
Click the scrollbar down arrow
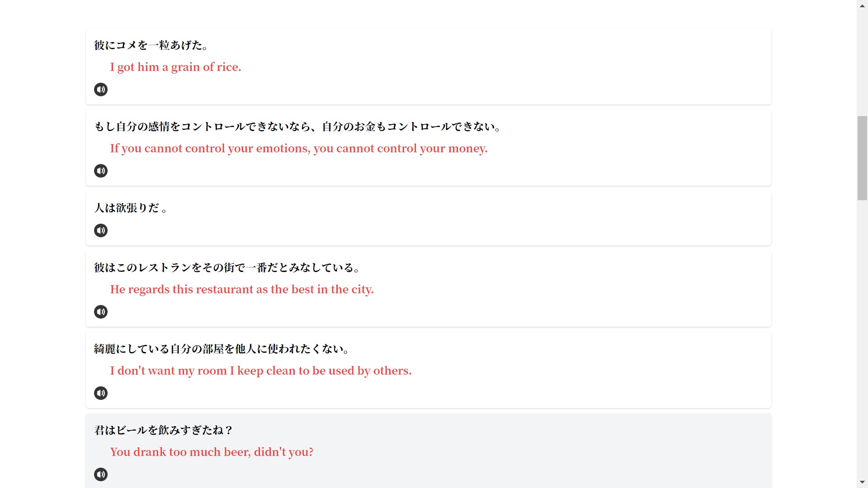(x=862, y=483)
